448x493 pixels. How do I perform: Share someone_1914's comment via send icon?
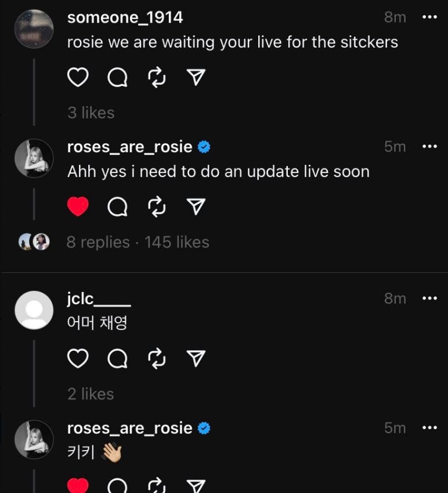pyautogui.click(x=196, y=77)
